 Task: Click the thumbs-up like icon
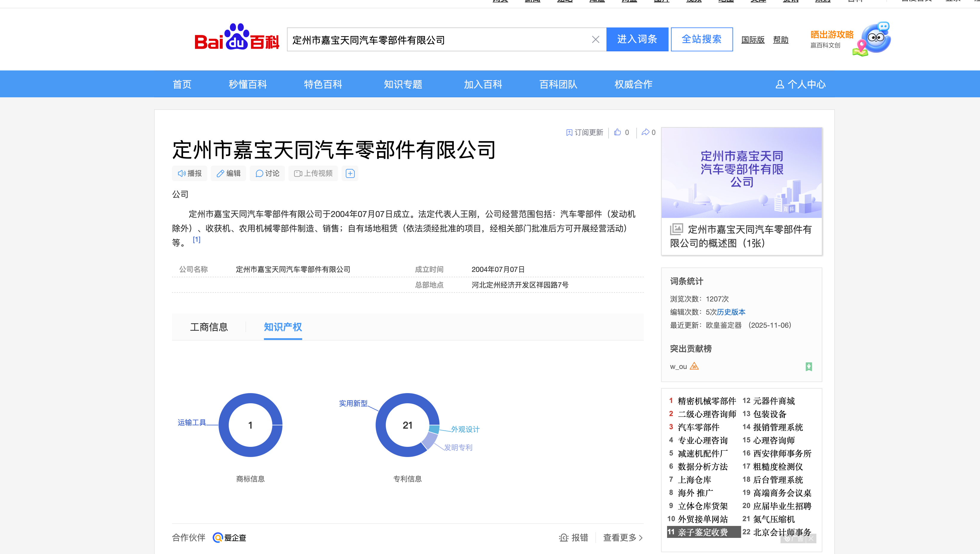pyautogui.click(x=617, y=132)
